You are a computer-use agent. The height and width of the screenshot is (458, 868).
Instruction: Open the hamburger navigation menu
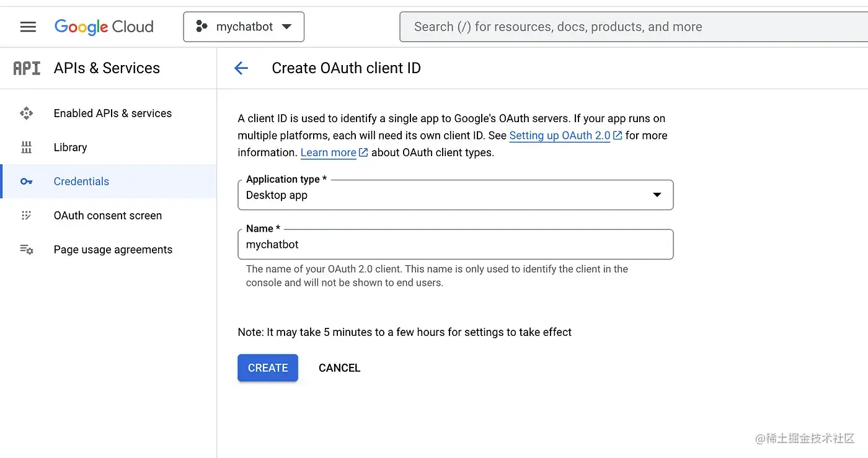tap(28, 27)
